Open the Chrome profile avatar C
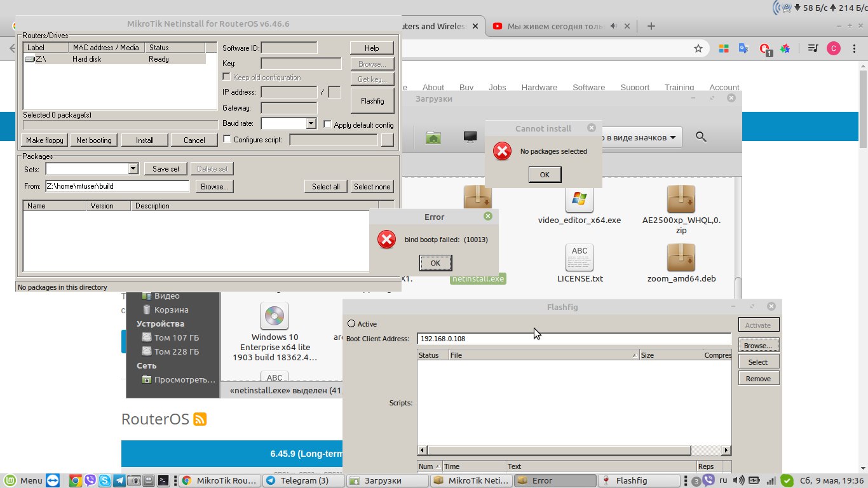The image size is (868, 488). tap(834, 48)
